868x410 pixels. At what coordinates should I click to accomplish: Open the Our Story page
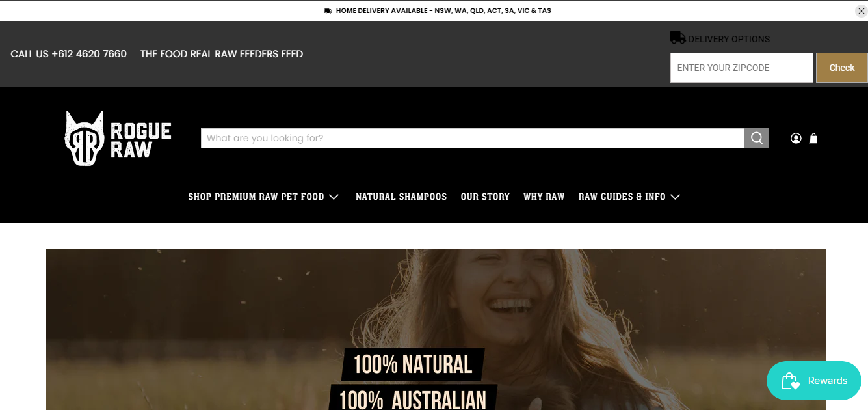485,197
